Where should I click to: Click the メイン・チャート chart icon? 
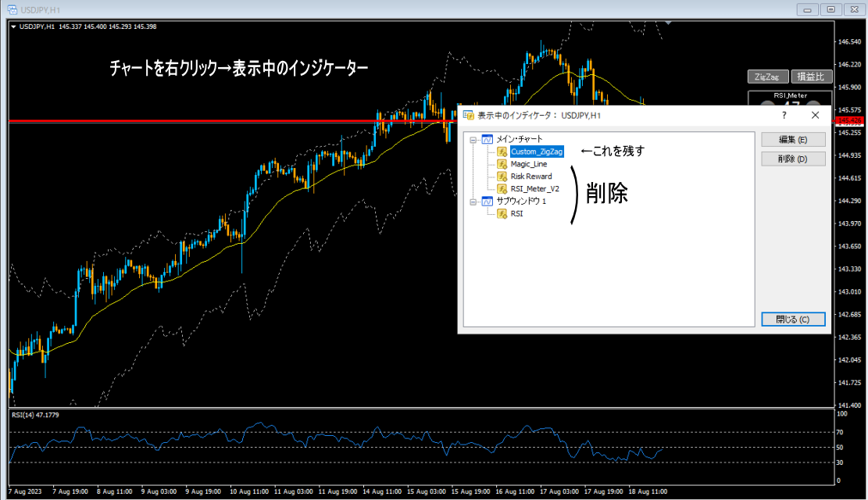coord(488,139)
